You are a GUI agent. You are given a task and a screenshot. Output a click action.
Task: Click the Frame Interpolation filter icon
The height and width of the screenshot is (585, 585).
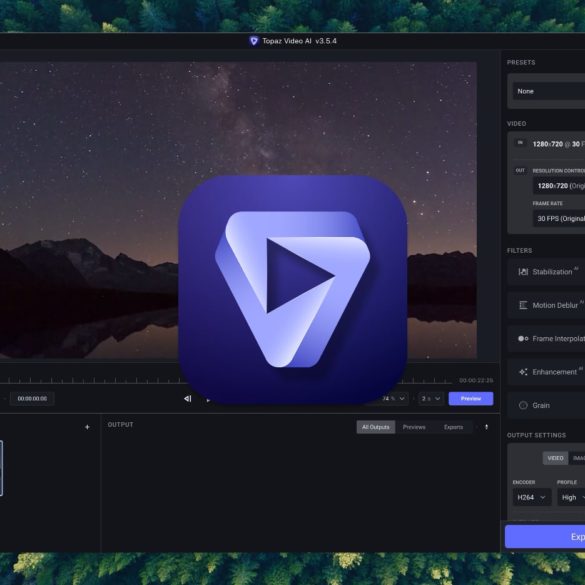[523, 338]
